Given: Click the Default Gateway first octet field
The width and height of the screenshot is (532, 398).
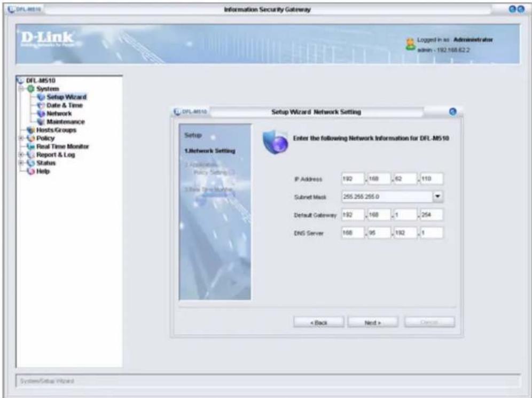Looking at the screenshot, I should pos(353,215).
